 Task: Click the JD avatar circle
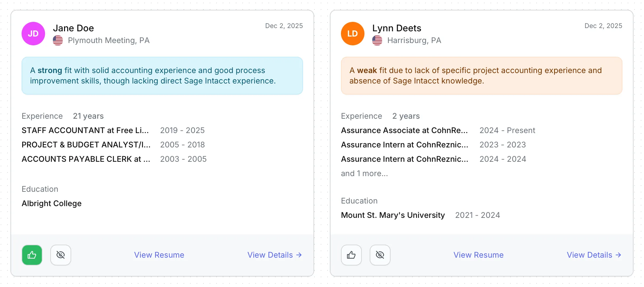click(x=33, y=34)
